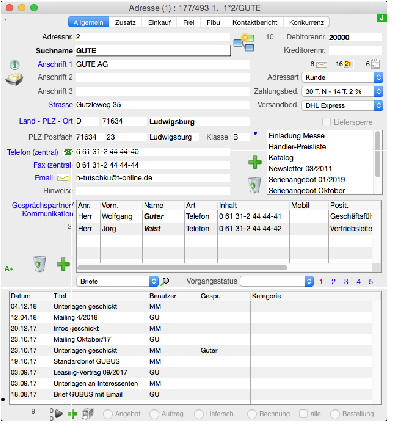
Task: Select letter row 'Unterlagen an Interessenten'
Action: click(x=191, y=384)
